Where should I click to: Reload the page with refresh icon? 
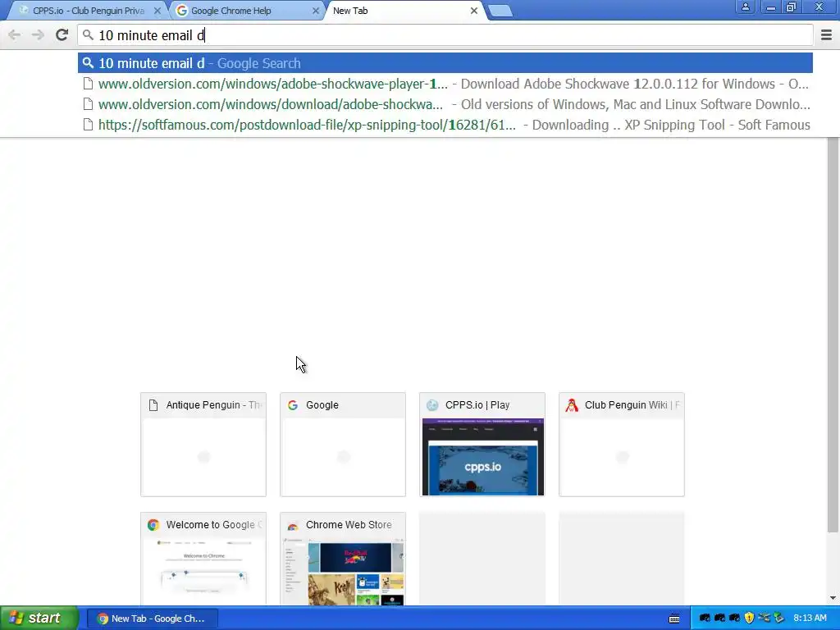click(62, 34)
